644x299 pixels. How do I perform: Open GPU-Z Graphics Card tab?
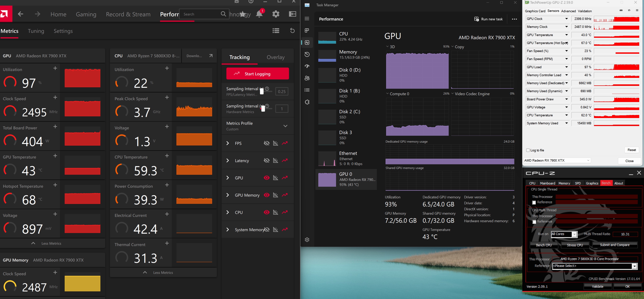(535, 11)
